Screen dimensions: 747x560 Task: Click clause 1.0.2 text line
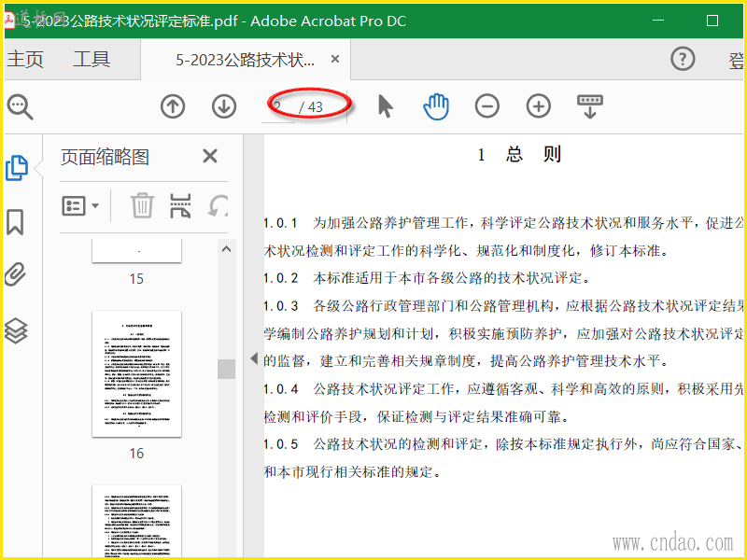click(x=428, y=278)
